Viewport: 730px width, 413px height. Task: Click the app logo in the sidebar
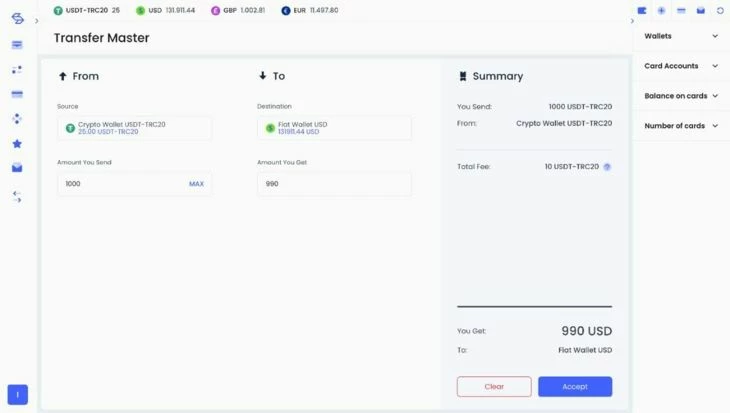click(17, 18)
